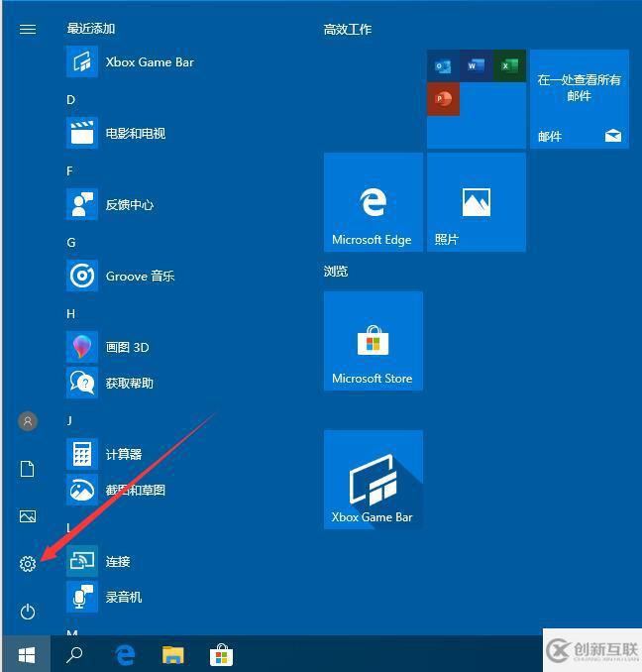Launch the 电影和电视 app
The height and width of the screenshot is (672, 642).
[x=116, y=133]
